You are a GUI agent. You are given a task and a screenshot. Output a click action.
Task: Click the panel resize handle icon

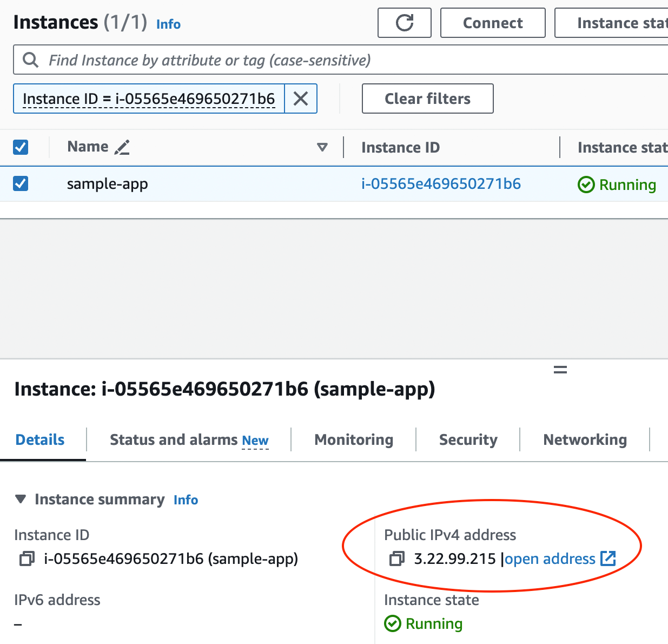coord(560,370)
